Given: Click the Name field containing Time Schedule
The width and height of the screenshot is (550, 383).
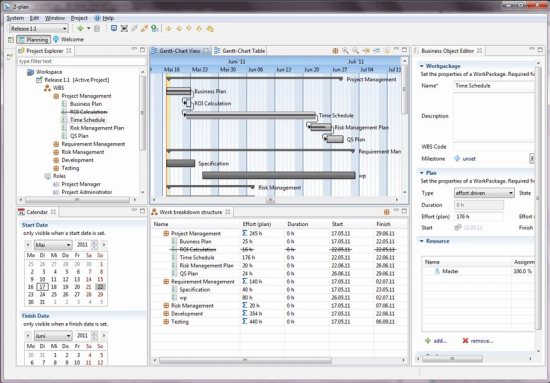Looking at the screenshot, I should point(494,86).
